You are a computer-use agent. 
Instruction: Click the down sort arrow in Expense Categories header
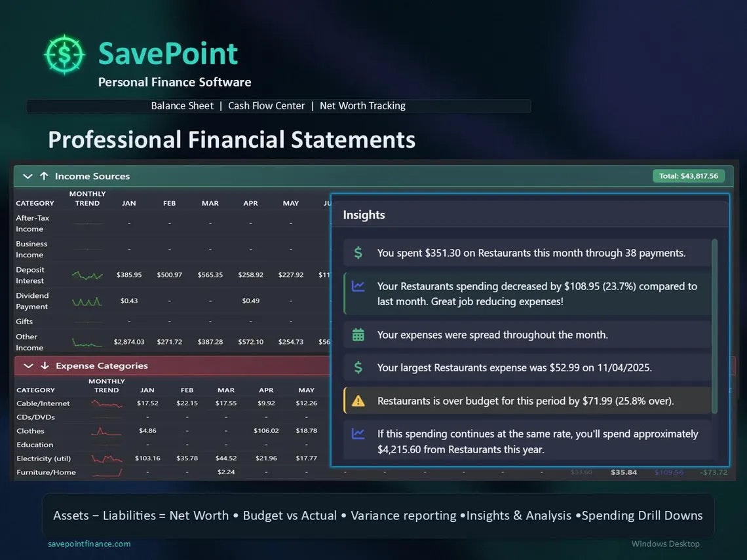[43, 365]
